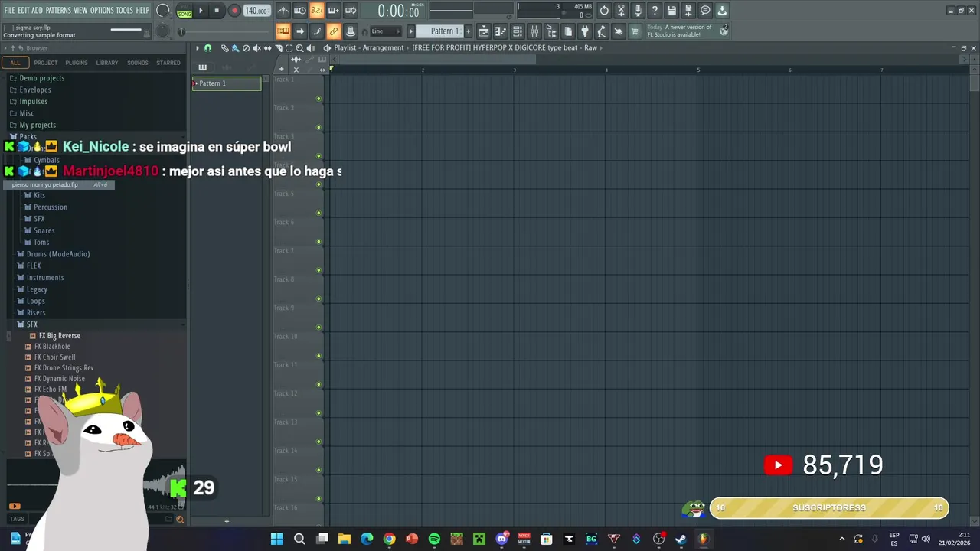Open the VIEW menu
The height and width of the screenshot is (551, 980).
[80, 11]
